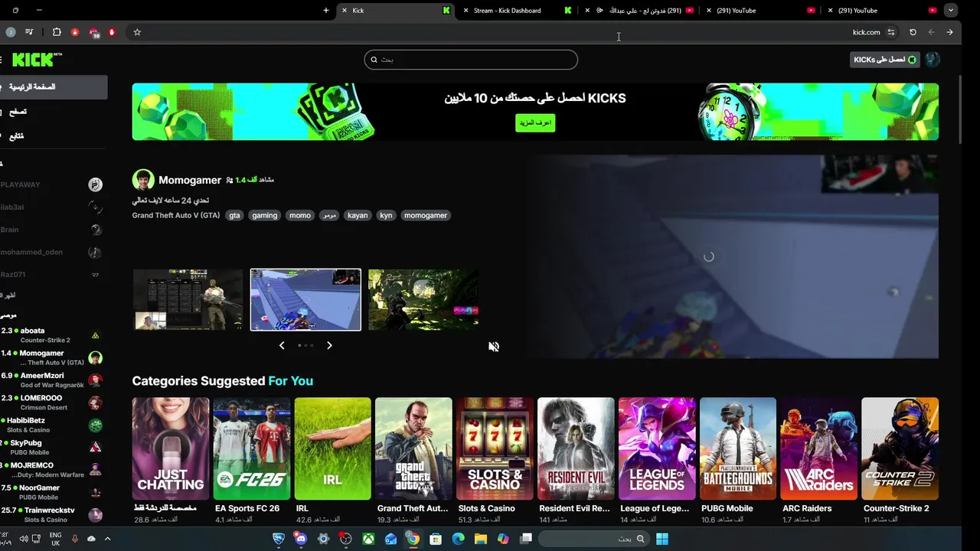Switch to the (291) YouTube tab in the middle
This screenshot has height=551, width=980.
759,11
